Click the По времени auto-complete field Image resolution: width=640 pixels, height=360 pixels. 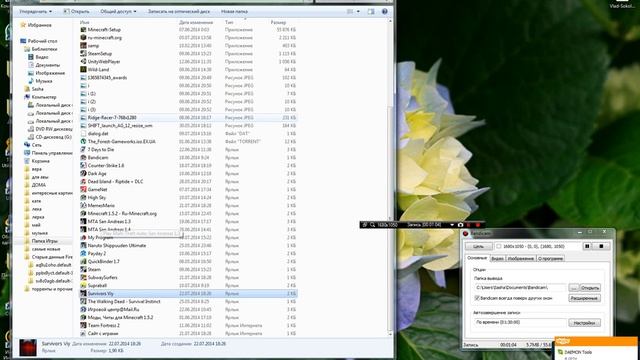(520, 322)
